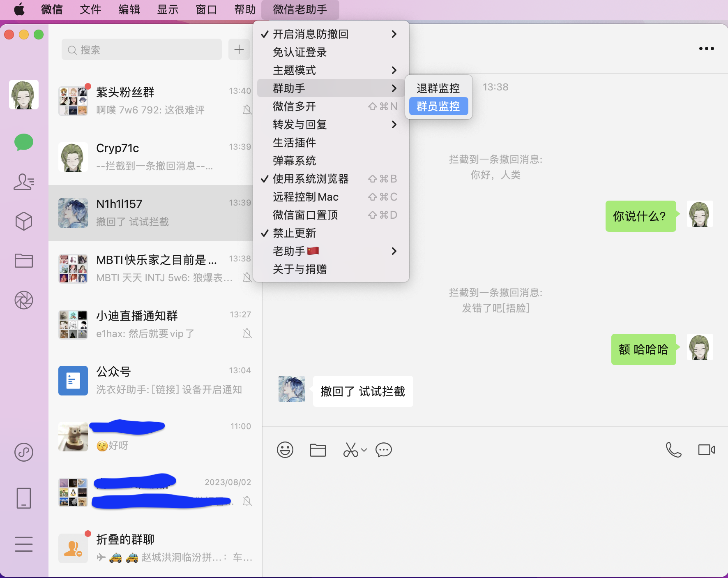Click the scissors screenshot tool icon
The height and width of the screenshot is (578, 728).
[350, 450]
